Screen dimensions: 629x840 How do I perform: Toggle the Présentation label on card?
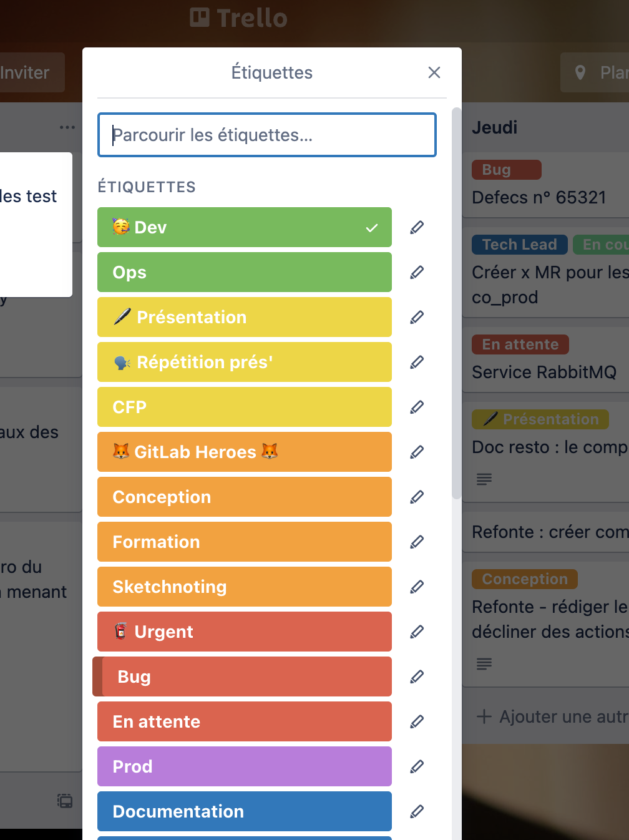244,317
